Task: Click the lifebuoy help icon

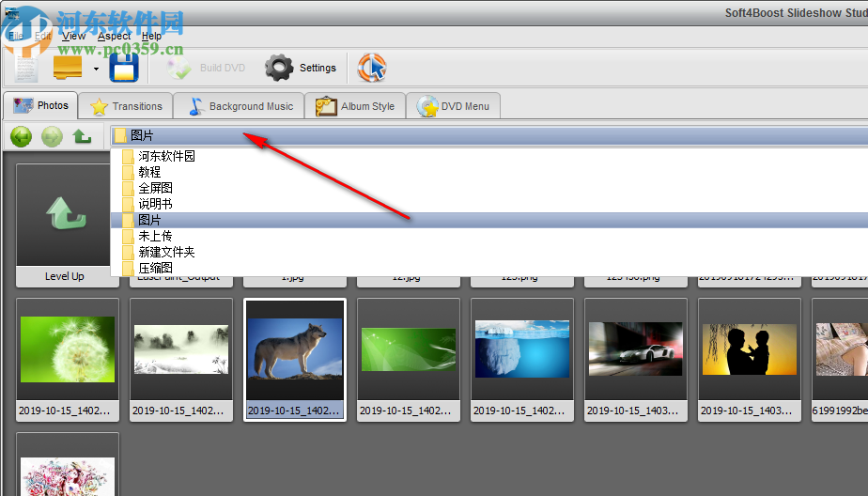Action: coord(371,68)
